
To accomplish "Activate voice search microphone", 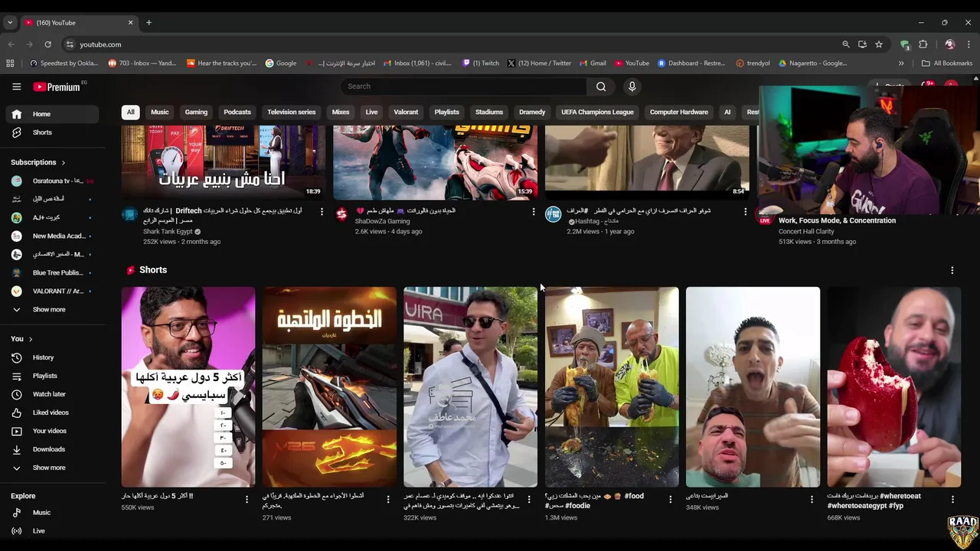I will 632,86.
